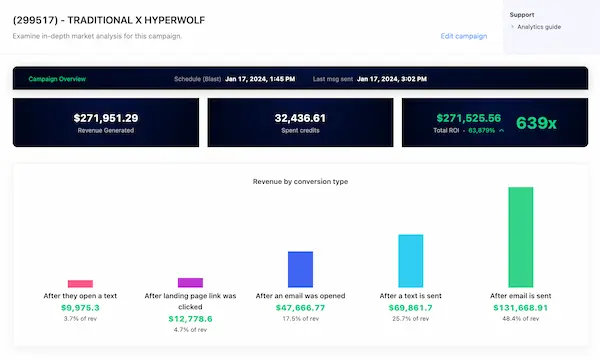
Task: Click the '4.7% of rev' text
Action: point(190,330)
